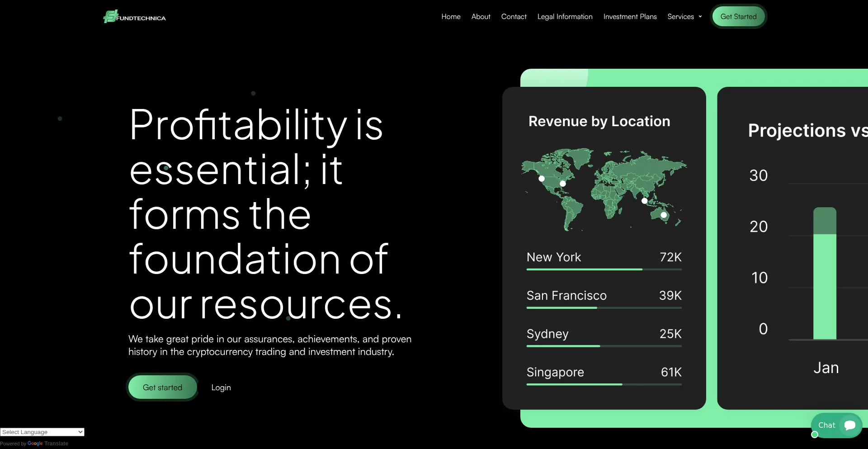Click the 20 y-axis label

click(759, 227)
